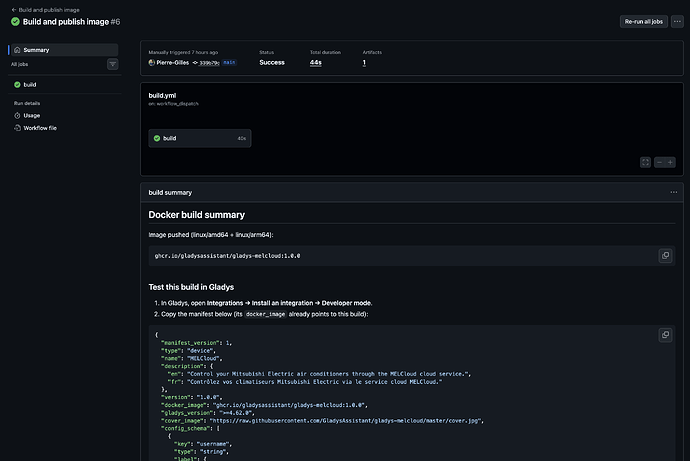
Task: Click the Re-run all jobs button
Action: 643,22
